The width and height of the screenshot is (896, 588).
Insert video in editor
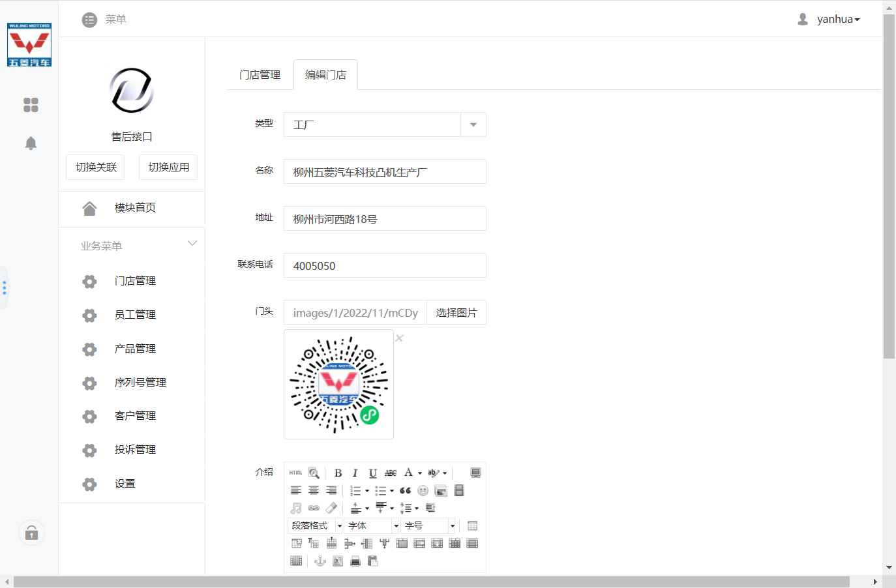coord(458,490)
